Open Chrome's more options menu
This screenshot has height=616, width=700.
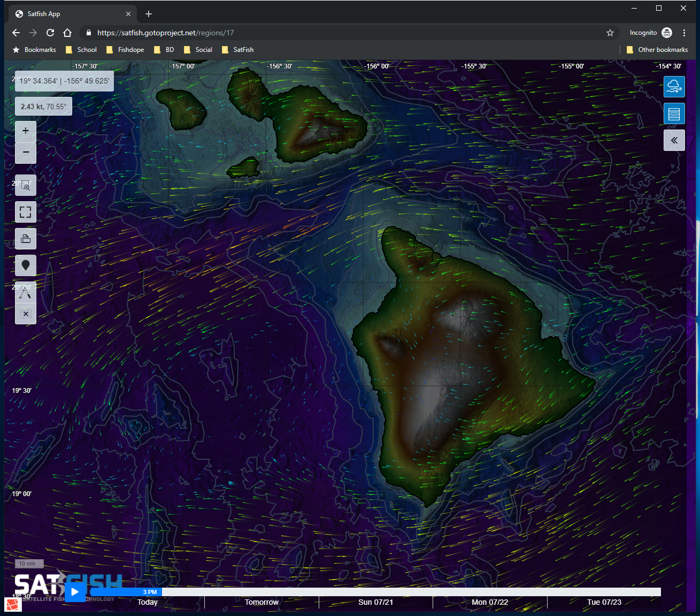pyautogui.click(x=684, y=33)
